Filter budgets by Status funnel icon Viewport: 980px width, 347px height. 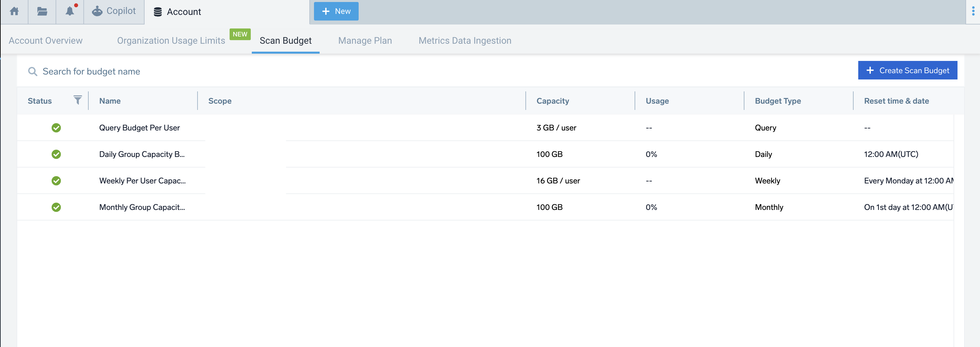(x=78, y=100)
